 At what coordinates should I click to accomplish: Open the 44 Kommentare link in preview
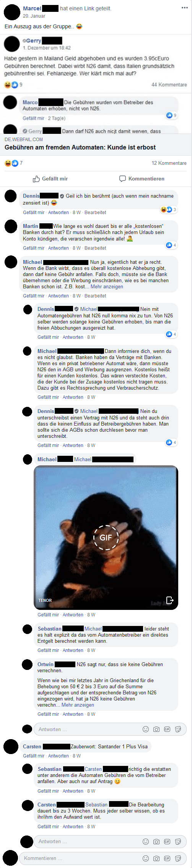[169, 85]
